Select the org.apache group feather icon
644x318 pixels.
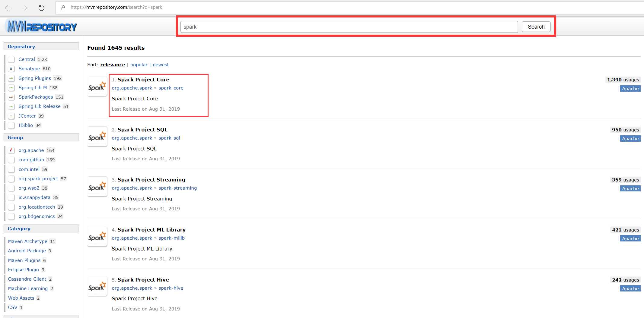pos(11,150)
